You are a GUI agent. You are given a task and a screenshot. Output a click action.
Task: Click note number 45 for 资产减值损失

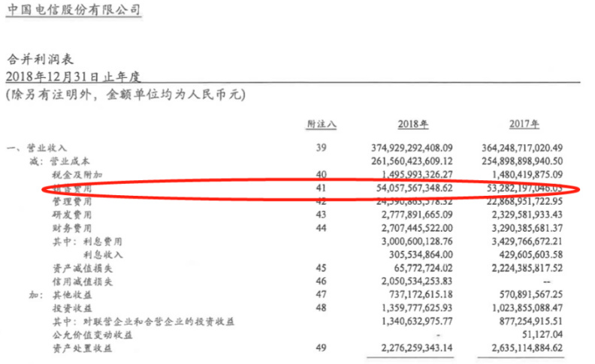(321, 268)
